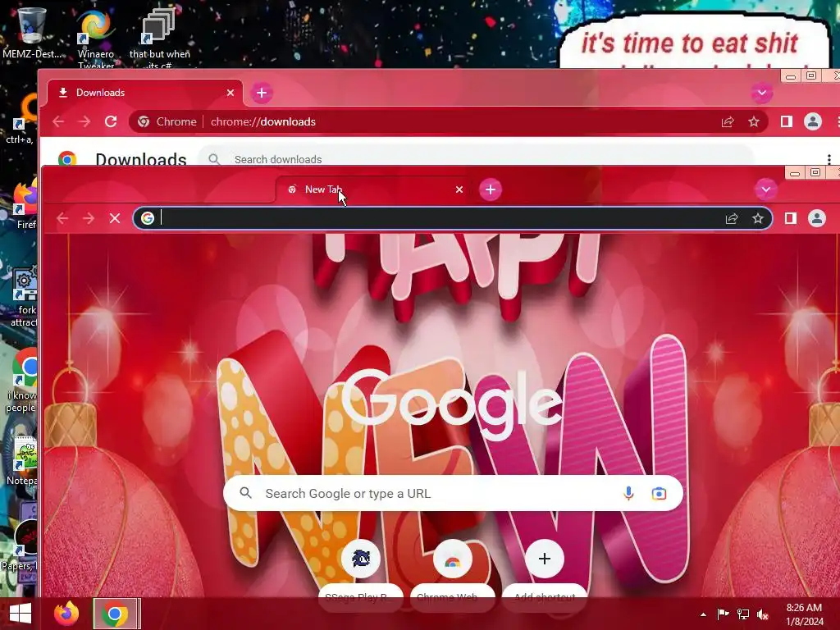Search by image with camera icon
This screenshot has width=840, height=630.
click(x=659, y=493)
